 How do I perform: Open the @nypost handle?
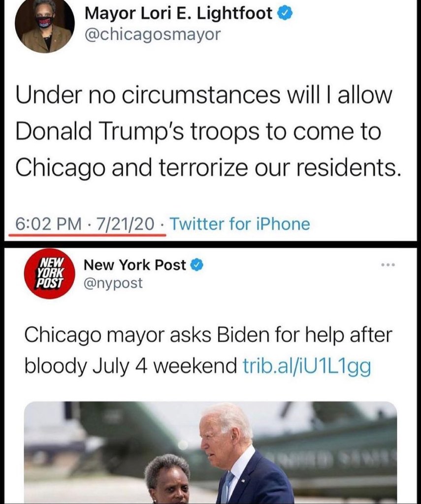113,283
